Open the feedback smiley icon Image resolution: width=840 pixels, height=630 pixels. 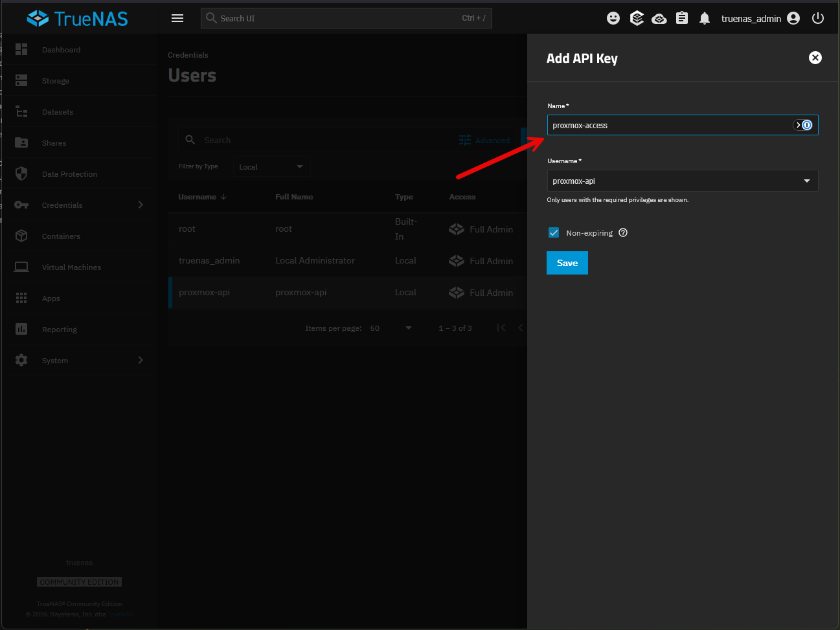coord(613,18)
